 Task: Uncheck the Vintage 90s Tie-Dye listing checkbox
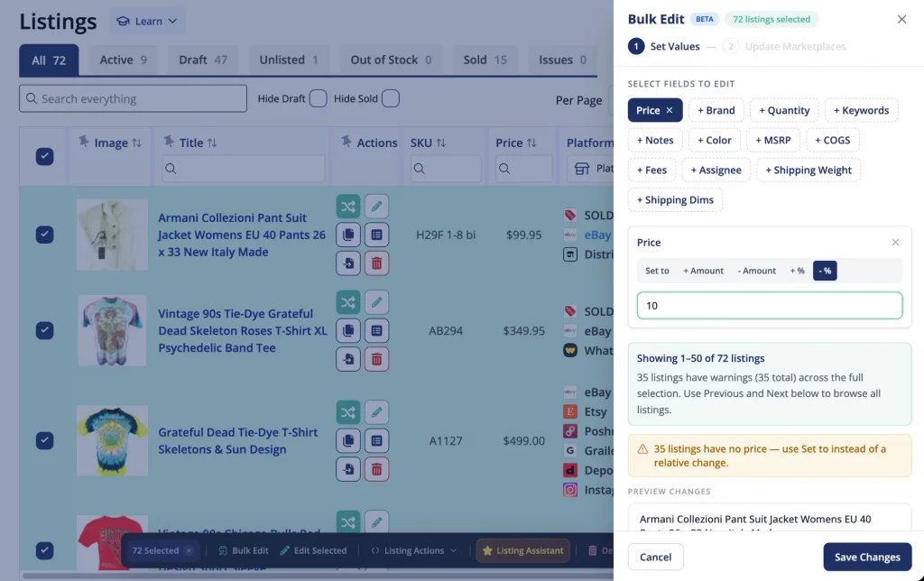(45, 330)
